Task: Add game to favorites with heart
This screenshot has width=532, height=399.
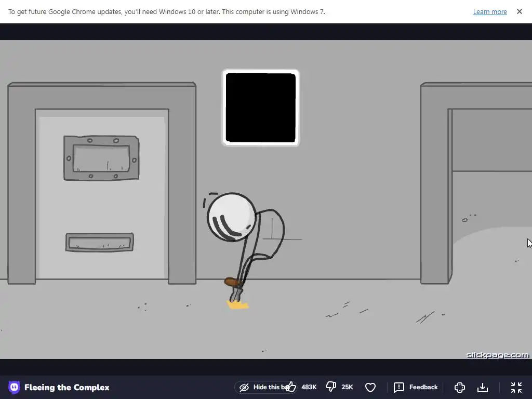Action: click(370, 387)
